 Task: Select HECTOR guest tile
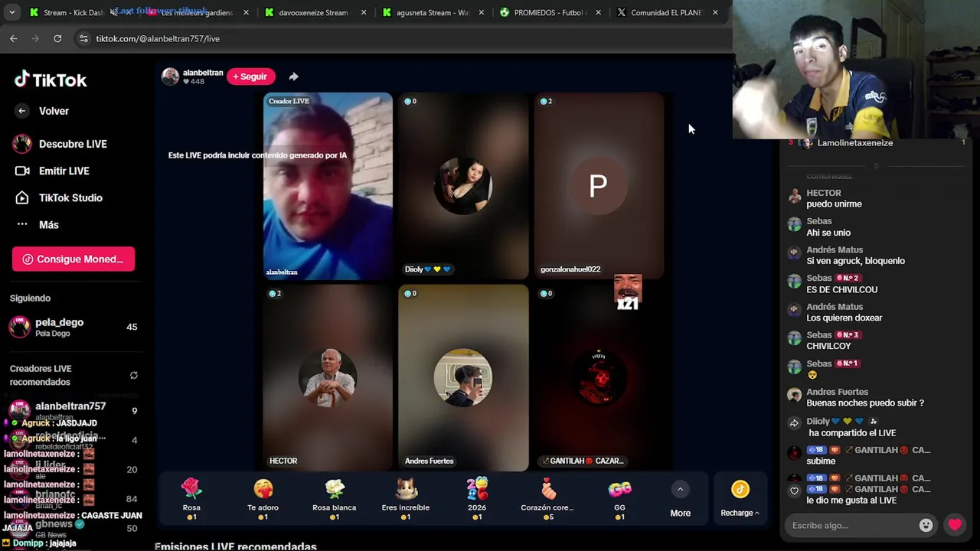click(328, 377)
